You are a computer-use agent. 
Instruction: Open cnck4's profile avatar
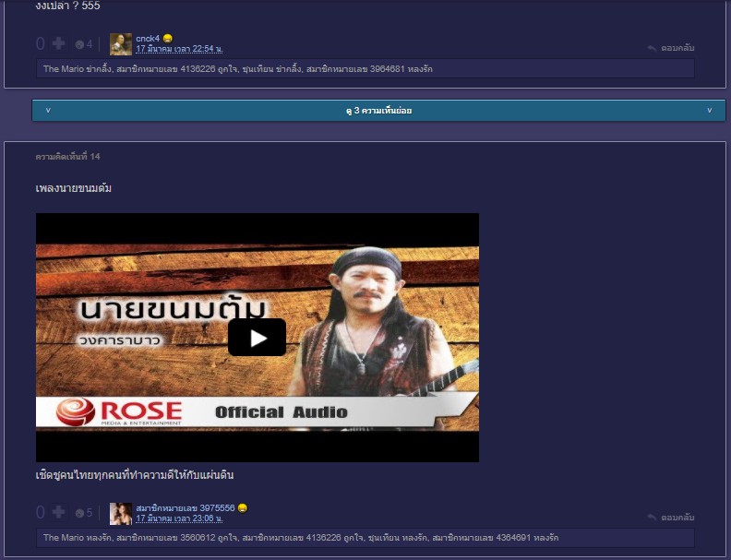[121, 44]
